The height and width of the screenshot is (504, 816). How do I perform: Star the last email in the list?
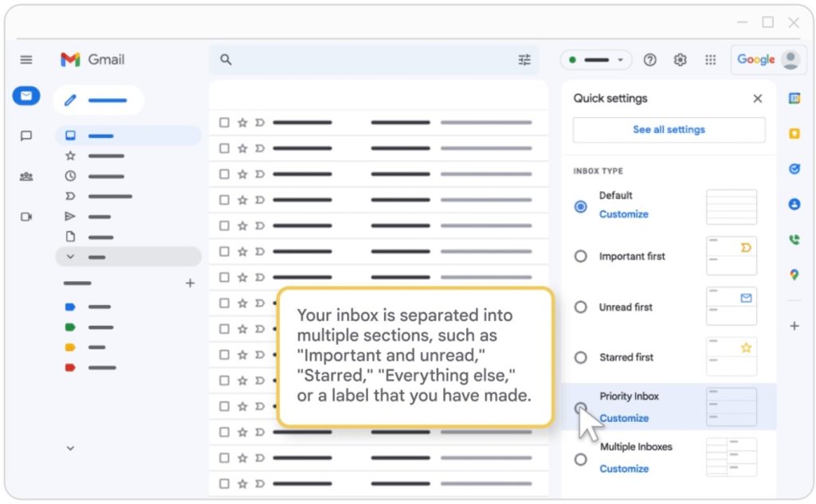pyautogui.click(x=242, y=484)
